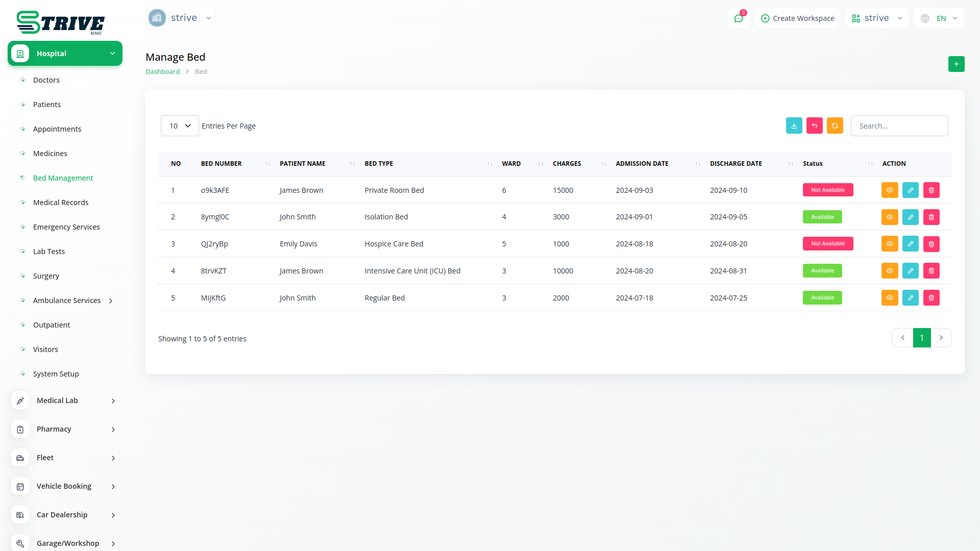This screenshot has width=980, height=551.
Task: Click the orange refresh reload icon
Action: point(835,126)
